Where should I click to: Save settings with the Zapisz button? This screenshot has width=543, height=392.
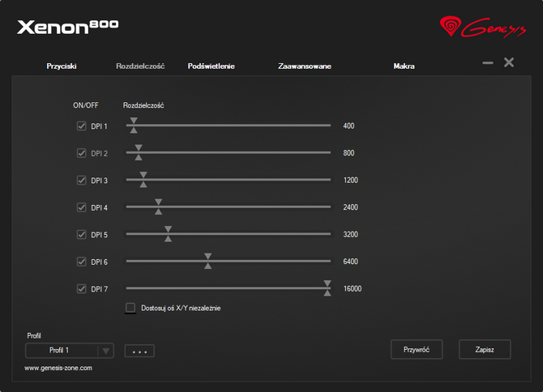(485, 349)
